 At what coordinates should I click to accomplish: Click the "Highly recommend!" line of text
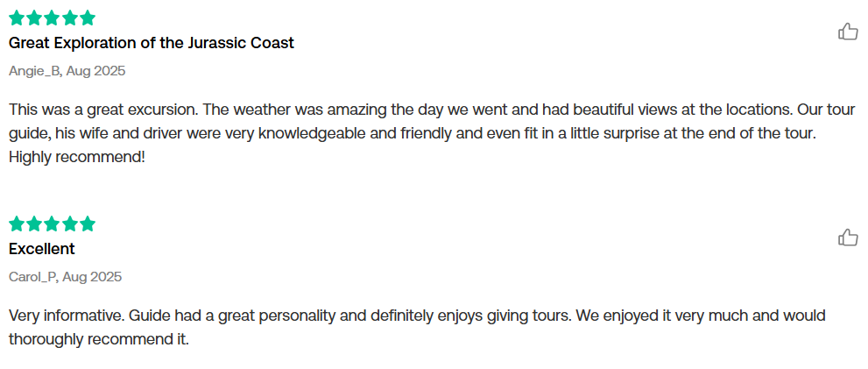pyautogui.click(x=77, y=158)
